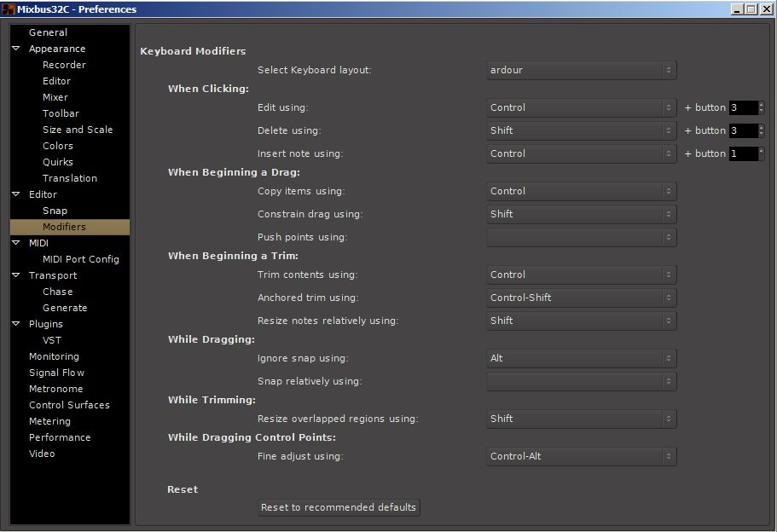Screen dimensions: 777x532
Task: Open the Signal Flow page
Action: pyautogui.click(x=56, y=373)
